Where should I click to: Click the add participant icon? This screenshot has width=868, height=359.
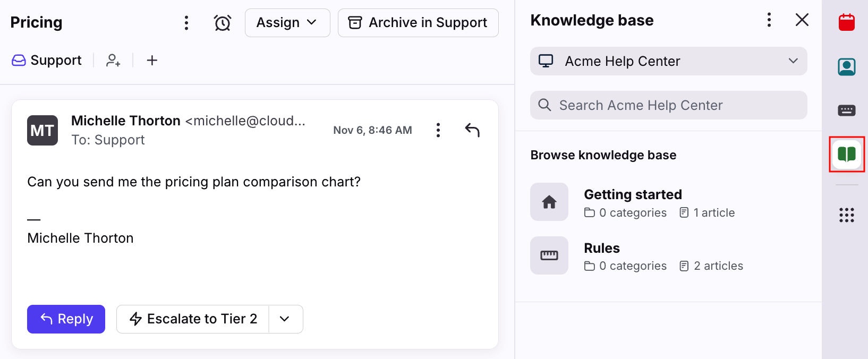[x=113, y=61]
